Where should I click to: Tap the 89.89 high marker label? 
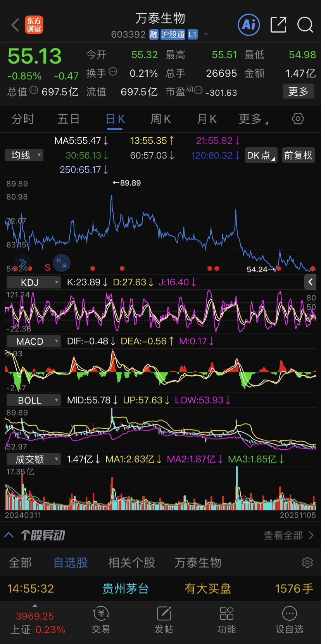tap(127, 183)
